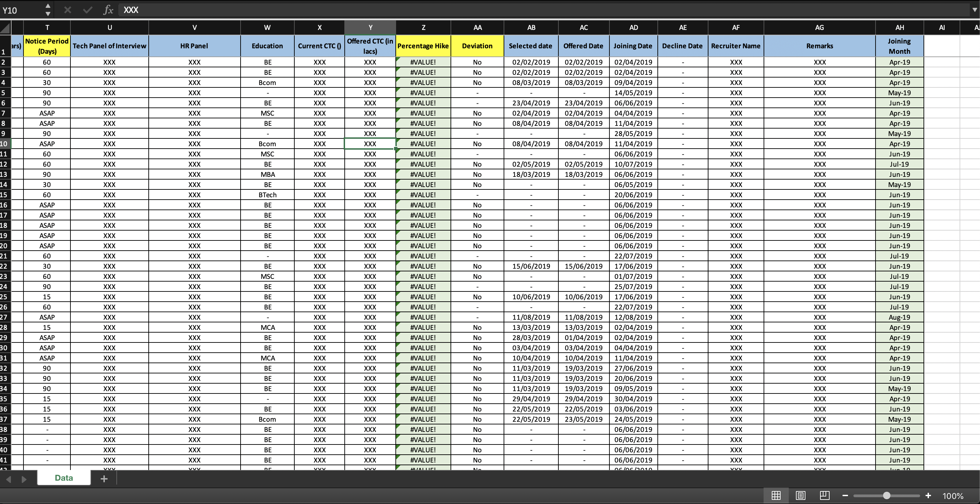Click selected date 15/06/2019 in row 22
This screenshot has height=504, width=980.
(531, 266)
